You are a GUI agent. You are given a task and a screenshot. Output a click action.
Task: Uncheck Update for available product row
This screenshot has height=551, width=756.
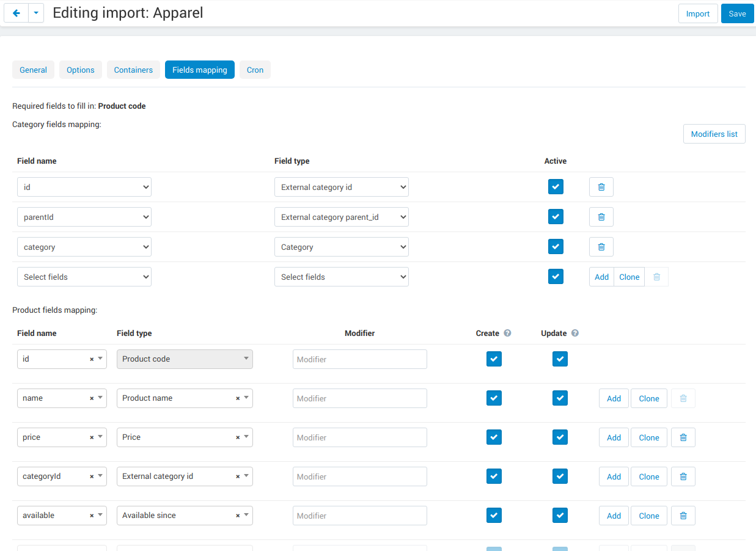[x=560, y=516]
